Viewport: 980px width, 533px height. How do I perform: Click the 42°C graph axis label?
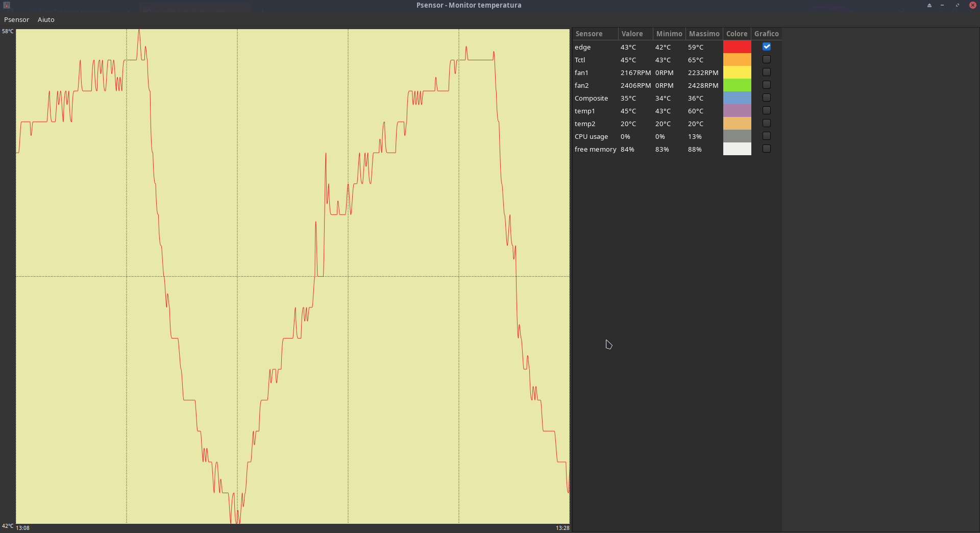tap(8, 526)
